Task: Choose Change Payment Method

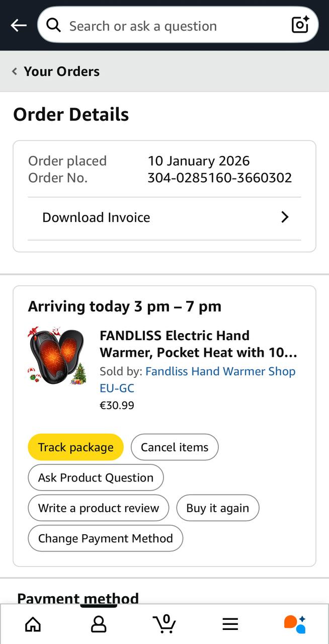Action: click(x=105, y=538)
